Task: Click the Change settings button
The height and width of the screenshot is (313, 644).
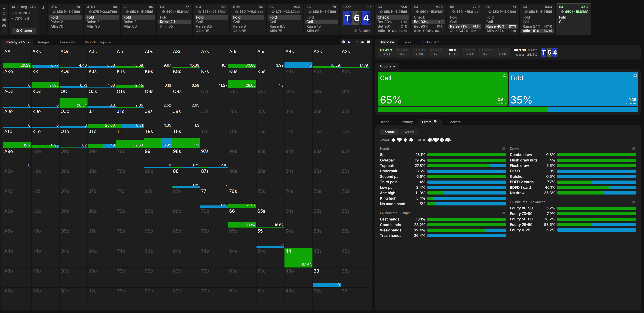Action: tap(24, 31)
